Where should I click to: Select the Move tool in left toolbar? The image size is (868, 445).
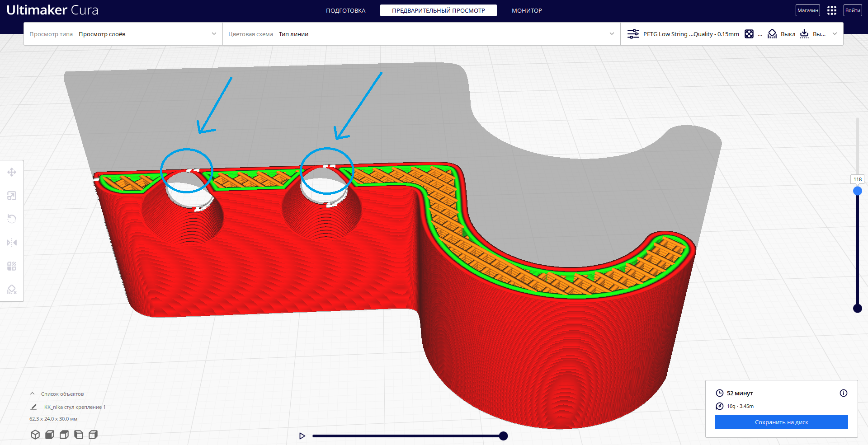click(12, 172)
